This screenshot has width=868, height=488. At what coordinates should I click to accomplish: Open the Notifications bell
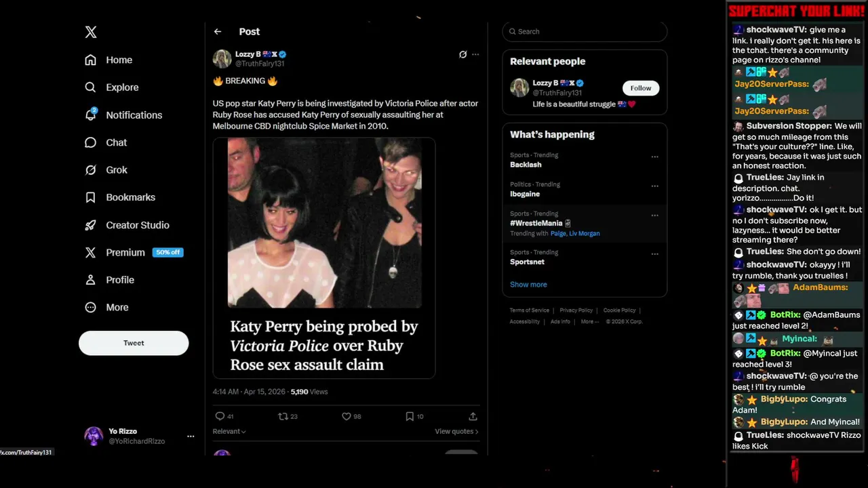click(91, 115)
